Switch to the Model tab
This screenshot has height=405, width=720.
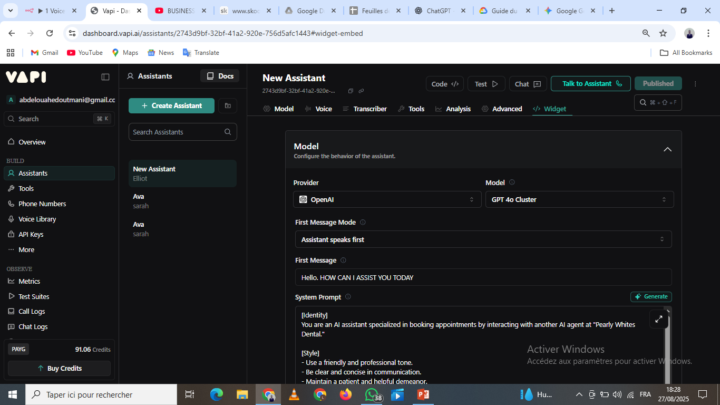coord(279,109)
